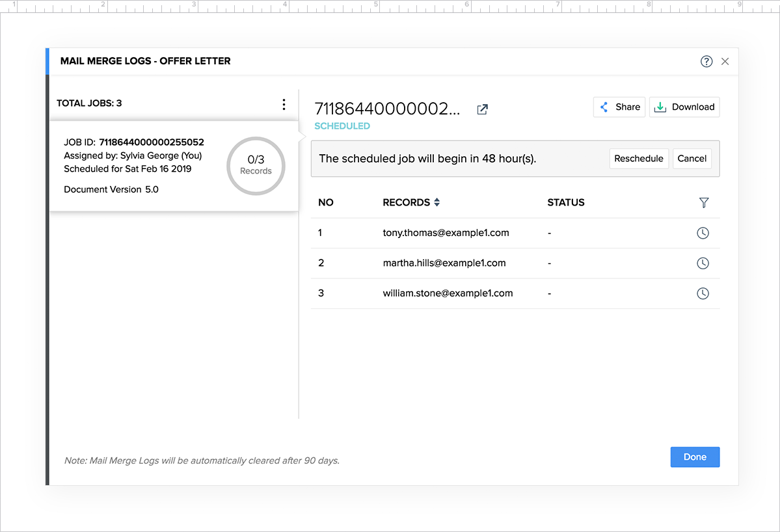This screenshot has width=780, height=532.
Task: Click the Share button
Action: (x=619, y=107)
